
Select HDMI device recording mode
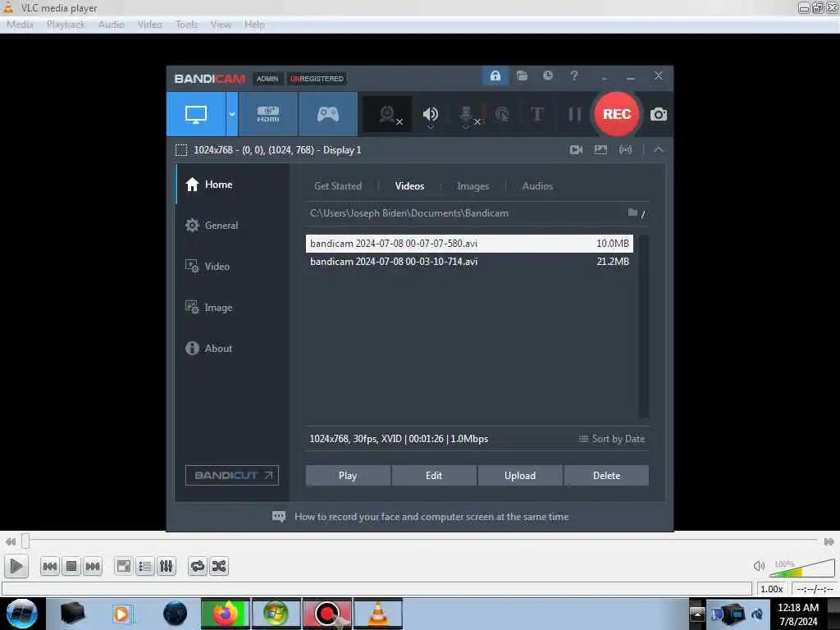click(x=268, y=114)
